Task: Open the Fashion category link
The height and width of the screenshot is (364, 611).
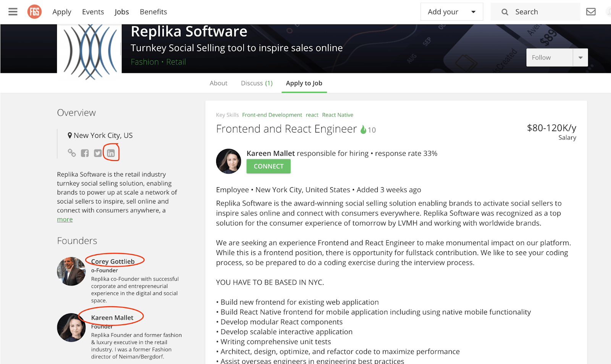Action: [x=145, y=62]
